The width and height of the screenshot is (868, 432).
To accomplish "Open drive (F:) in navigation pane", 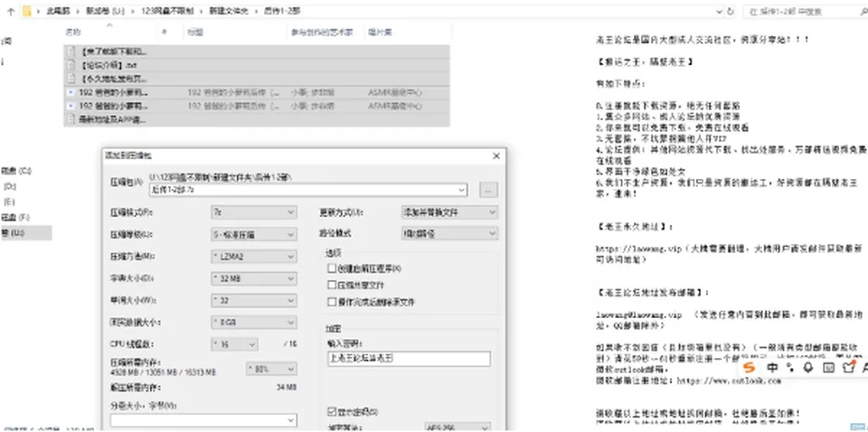I will tap(15, 217).
